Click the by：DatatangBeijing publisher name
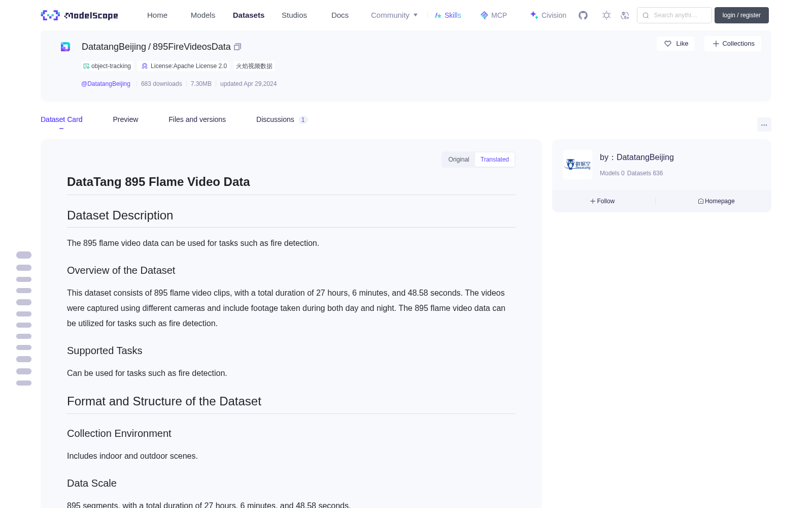Viewport: 812px width, 508px height. (637, 157)
